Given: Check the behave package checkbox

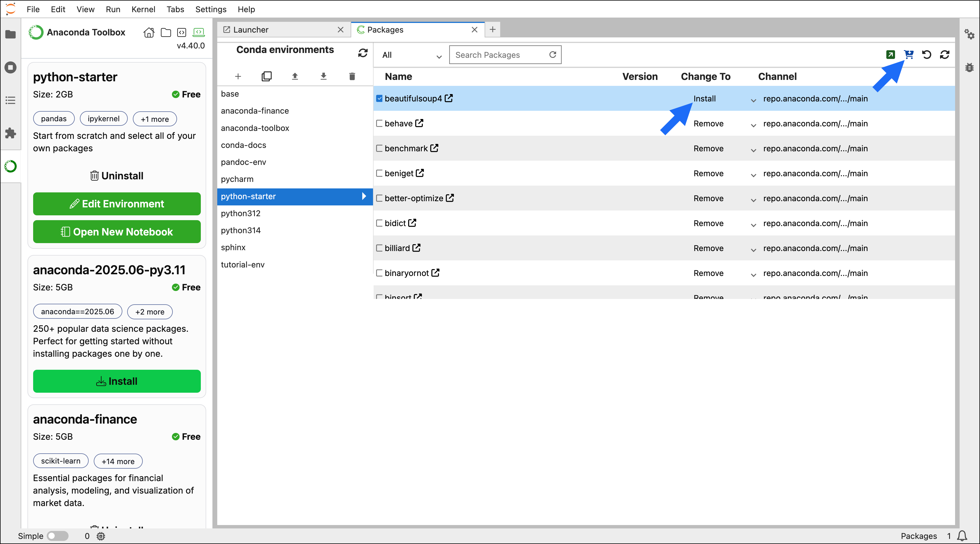Looking at the screenshot, I should click(379, 123).
